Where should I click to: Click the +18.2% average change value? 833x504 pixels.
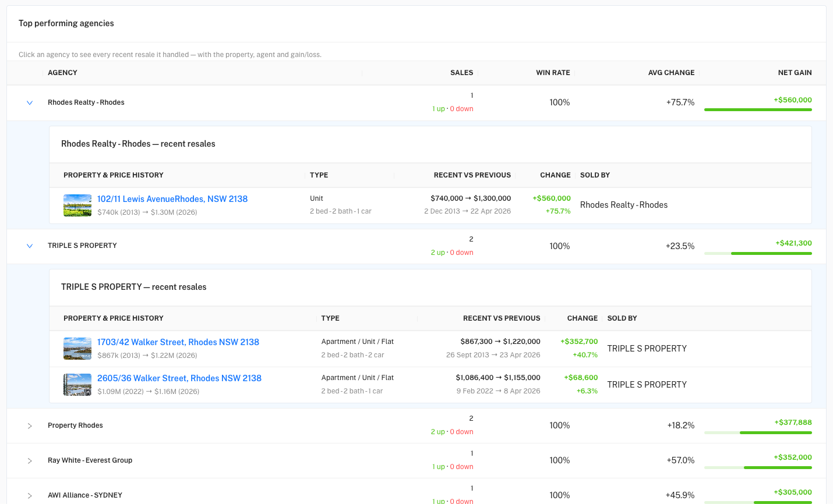681,425
